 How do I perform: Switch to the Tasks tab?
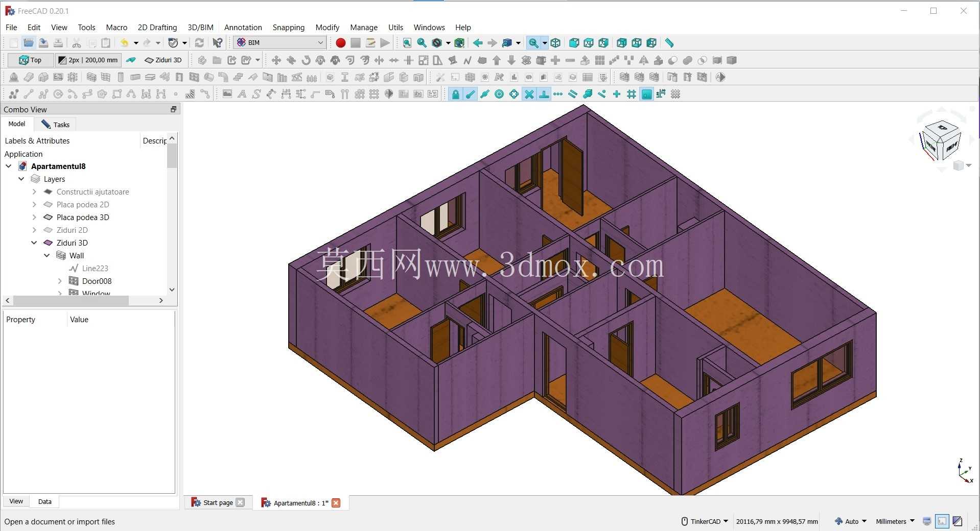tap(55, 125)
